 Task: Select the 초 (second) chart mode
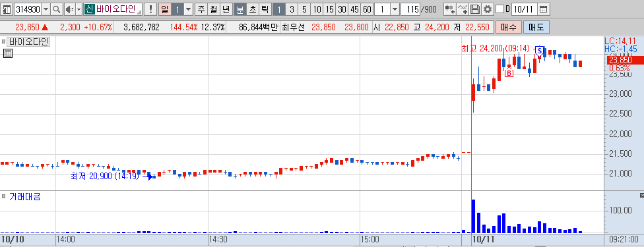click(x=252, y=9)
